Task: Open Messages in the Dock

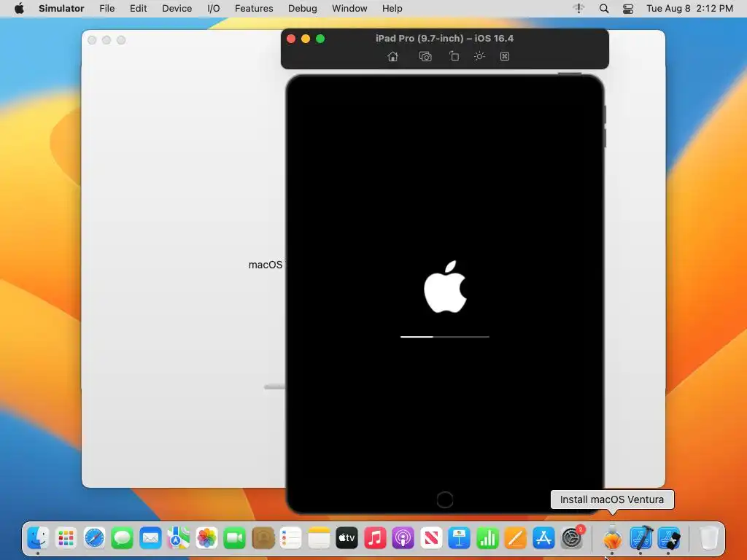Action: click(x=123, y=538)
